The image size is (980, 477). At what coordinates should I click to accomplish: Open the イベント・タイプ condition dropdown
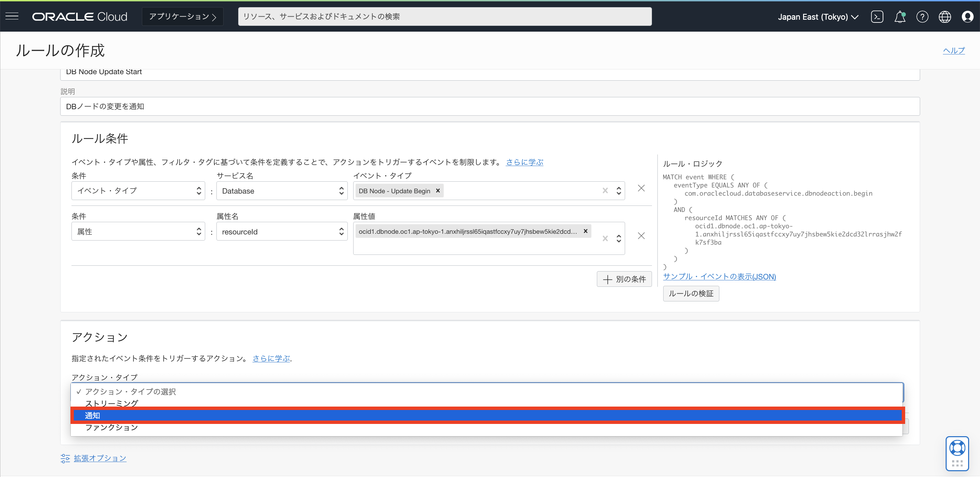click(x=138, y=191)
